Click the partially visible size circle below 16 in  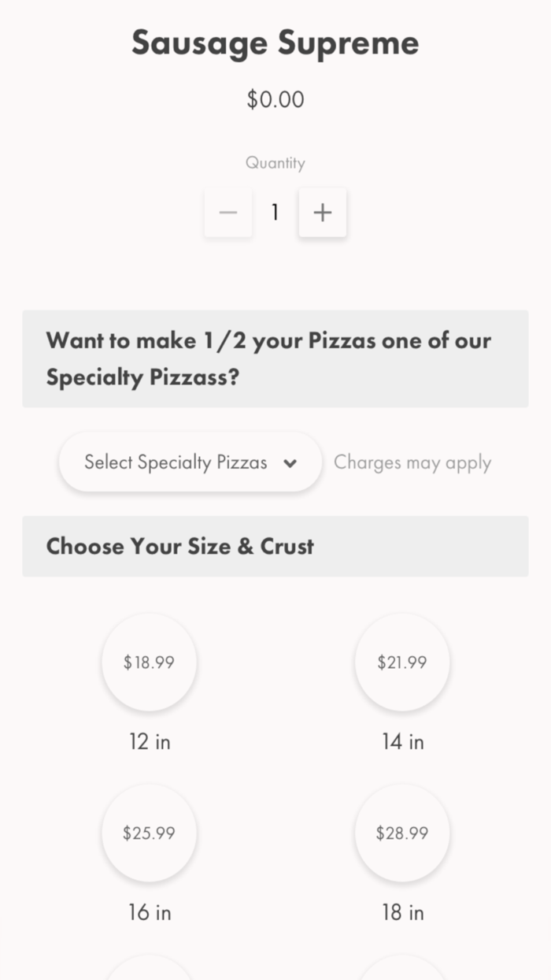click(149, 969)
